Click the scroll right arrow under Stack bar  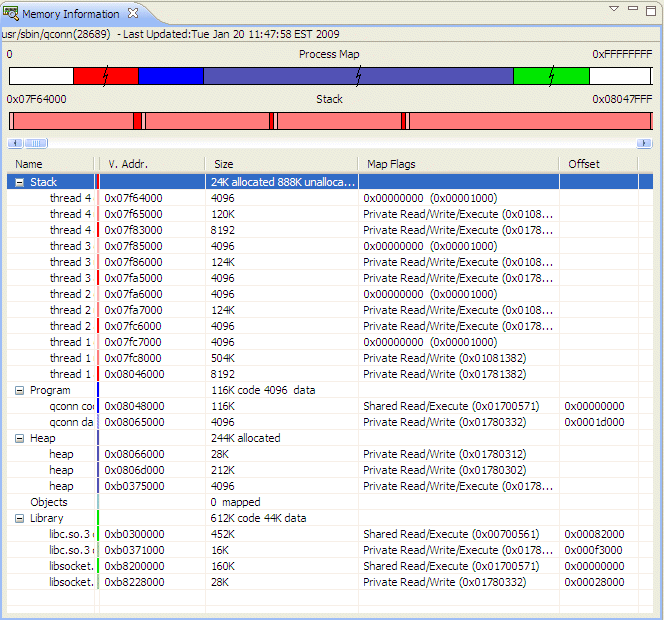point(645,143)
